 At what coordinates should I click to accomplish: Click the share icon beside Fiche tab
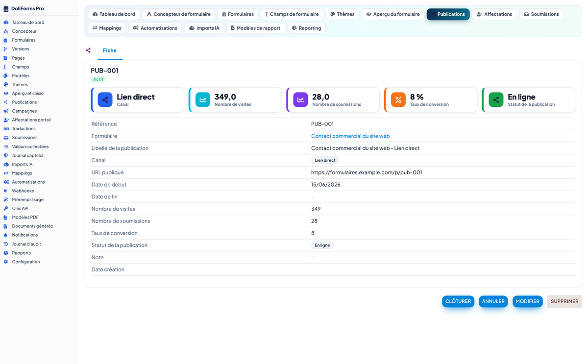(88, 50)
